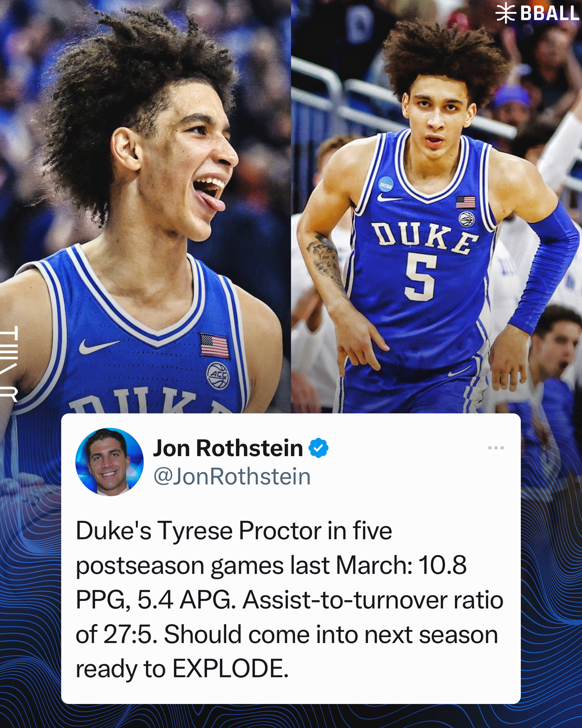
Task: Click the blue verified badge
Action: tap(319, 448)
